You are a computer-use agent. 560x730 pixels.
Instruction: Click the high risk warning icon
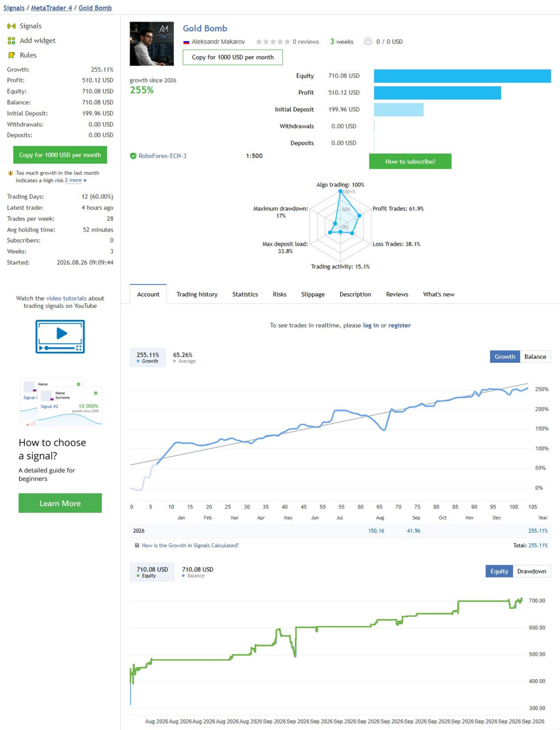tap(10, 173)
